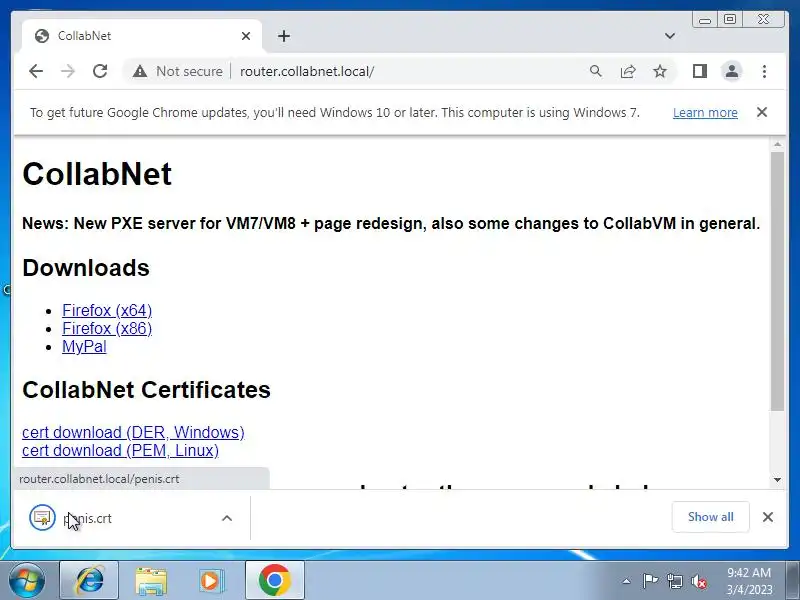
Task: Click the Not secure warning icon
Action: (140, 71)
